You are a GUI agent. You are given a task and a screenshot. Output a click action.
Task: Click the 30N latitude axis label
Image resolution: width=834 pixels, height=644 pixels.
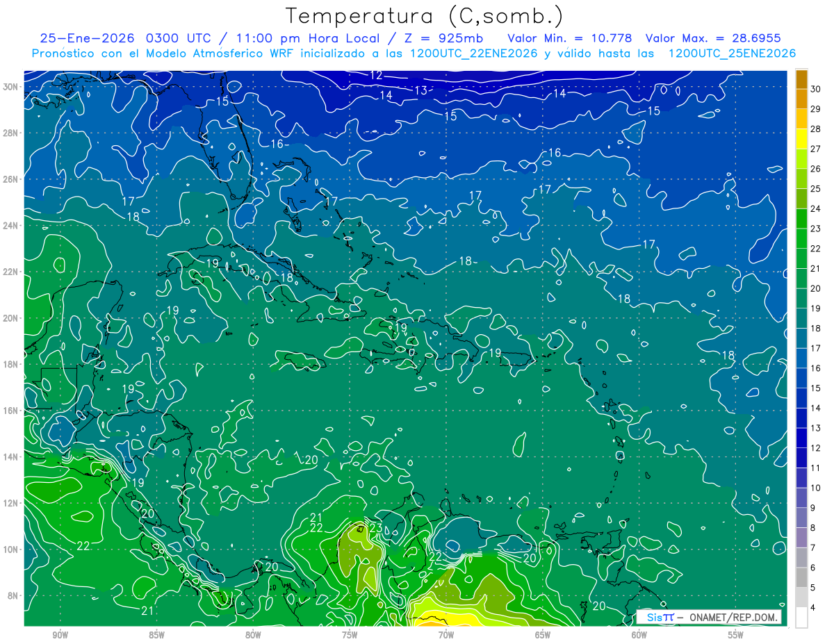click(x=12, y=87)
